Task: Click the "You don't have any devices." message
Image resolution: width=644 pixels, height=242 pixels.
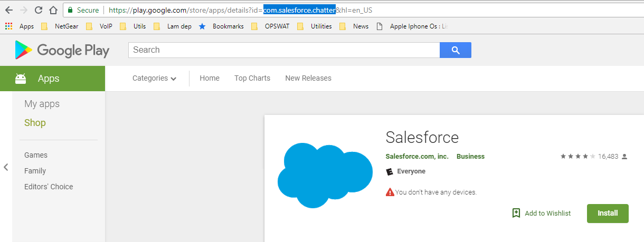Action: (436, 192)
